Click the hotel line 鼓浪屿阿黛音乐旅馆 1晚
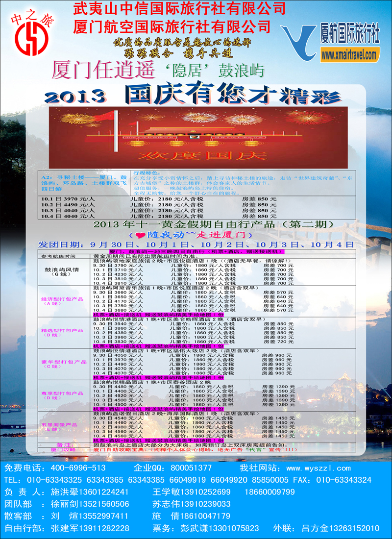 pos(175,288)
